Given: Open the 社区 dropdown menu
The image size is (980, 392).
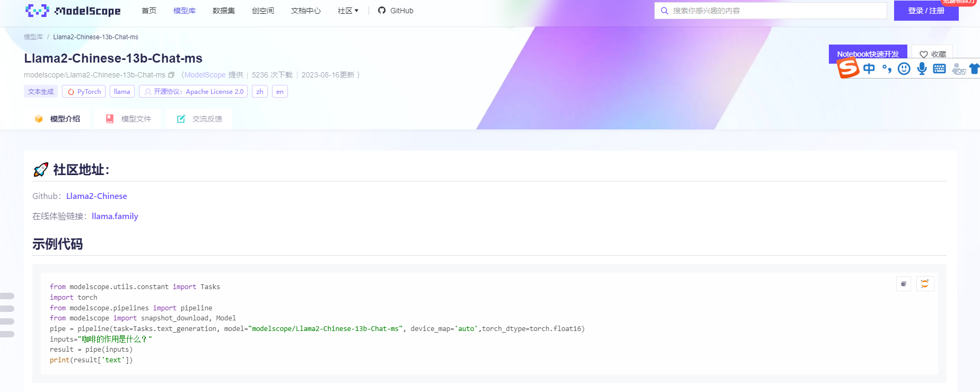Looking at the screenshot, I should pos(348,11).
